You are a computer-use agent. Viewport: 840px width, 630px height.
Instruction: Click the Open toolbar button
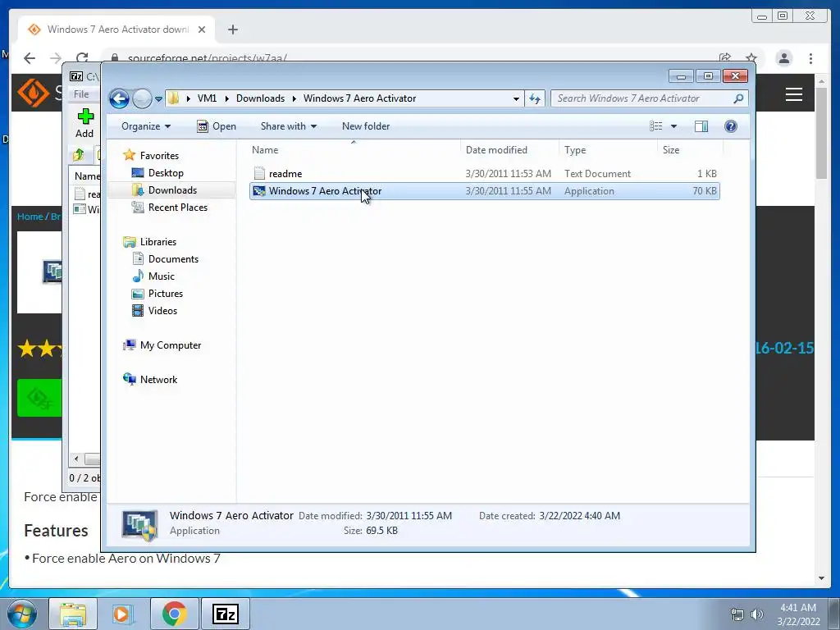[x=217, y=126]
